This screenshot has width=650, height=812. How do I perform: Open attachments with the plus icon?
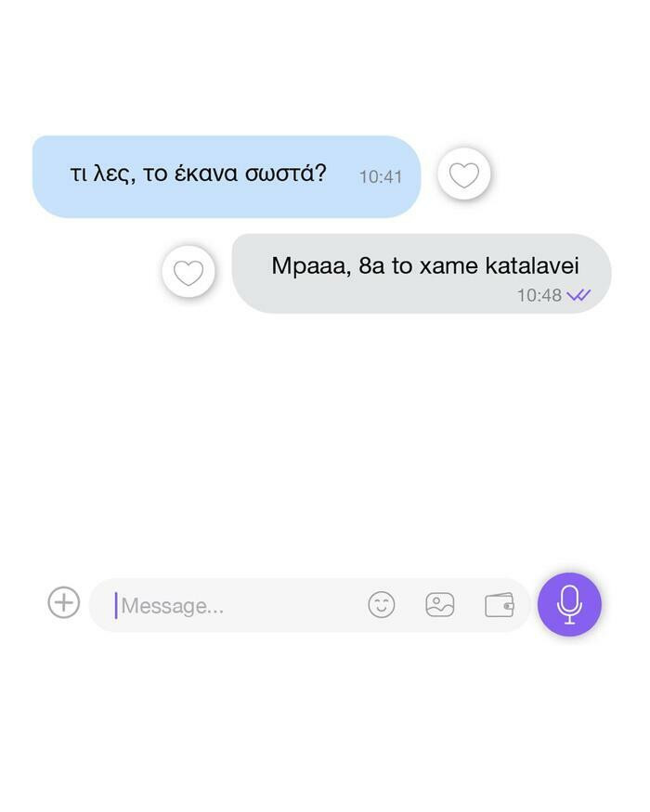click(x=64, y=603)
